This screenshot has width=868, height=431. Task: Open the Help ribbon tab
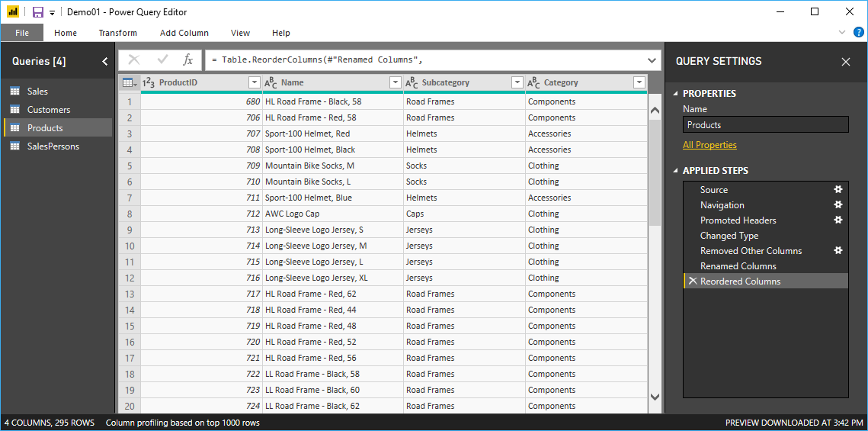[x=281, y=33]
